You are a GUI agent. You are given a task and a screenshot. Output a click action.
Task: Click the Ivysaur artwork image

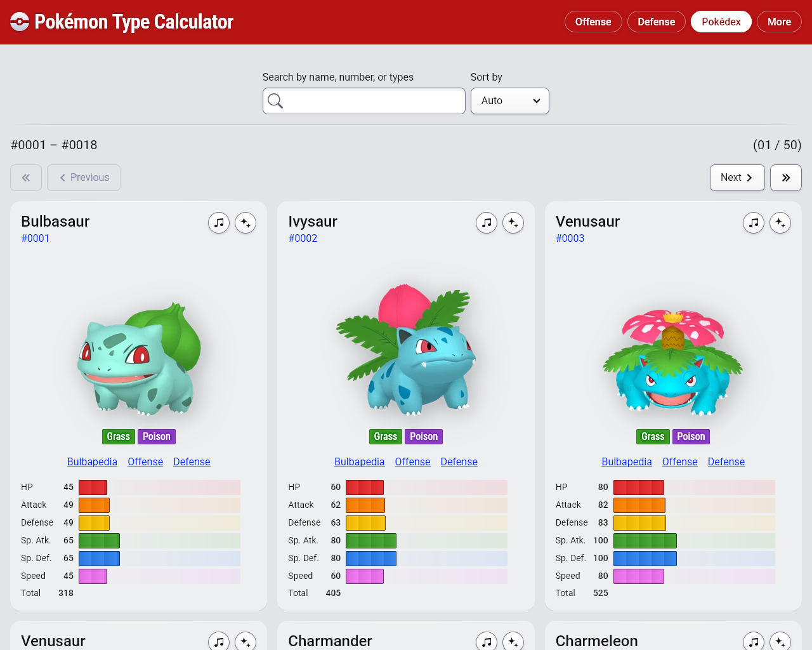[406, 349]
